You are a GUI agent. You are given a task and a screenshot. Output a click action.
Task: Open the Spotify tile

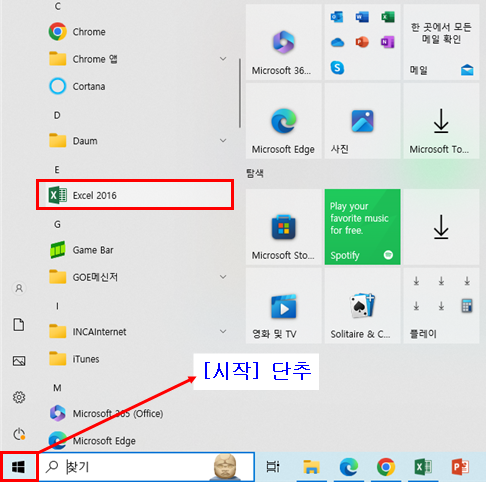[363, 227]
